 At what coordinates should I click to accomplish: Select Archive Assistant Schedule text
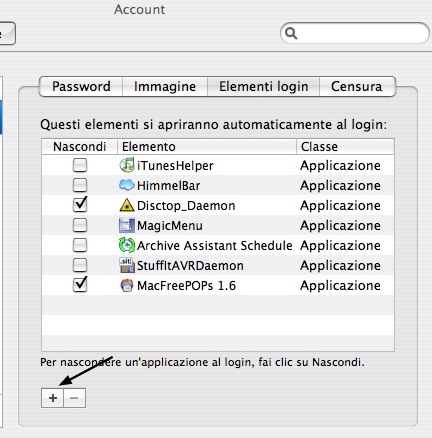coord(215,246)
